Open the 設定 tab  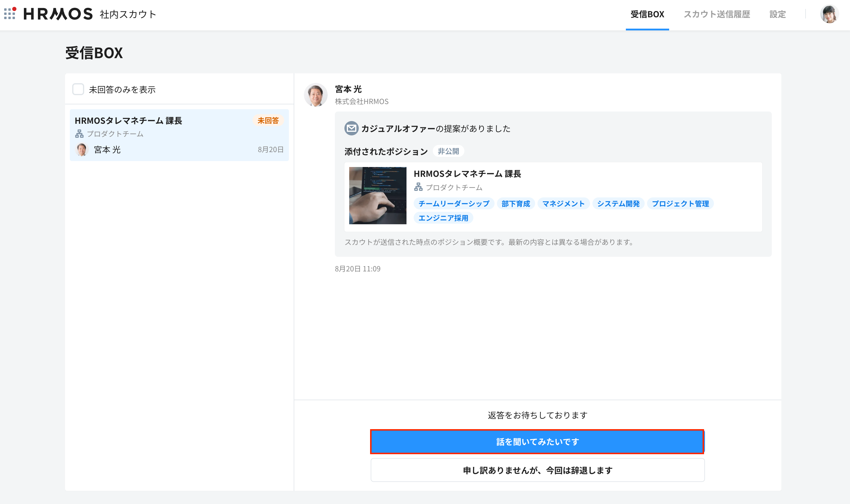[x=777, y=15]
